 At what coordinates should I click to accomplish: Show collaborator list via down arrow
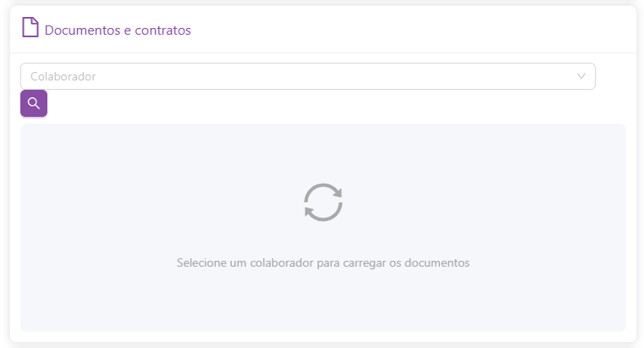click(x=581, y=76)
